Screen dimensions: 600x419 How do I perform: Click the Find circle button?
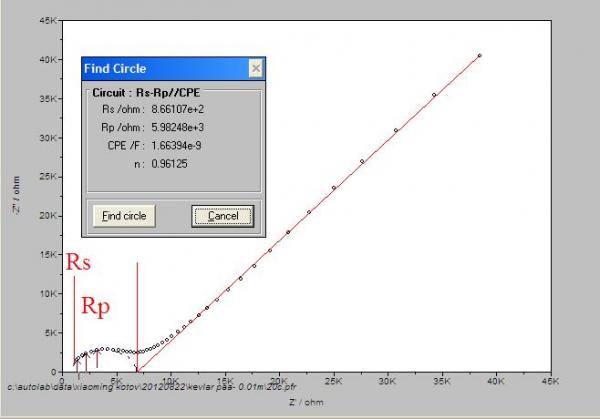[124, 216]
